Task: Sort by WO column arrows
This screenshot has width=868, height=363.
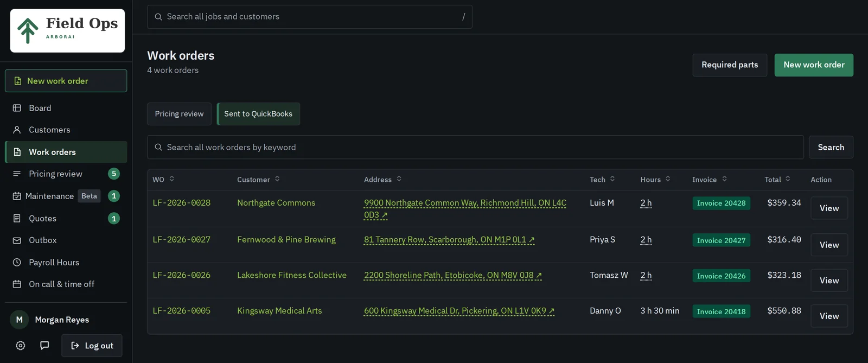Action: 171,179
